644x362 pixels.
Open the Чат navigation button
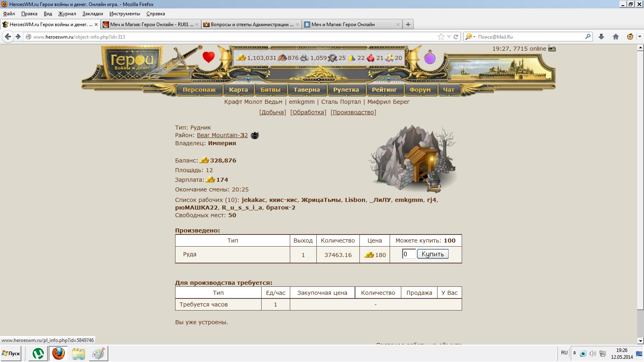coord(449,90)
